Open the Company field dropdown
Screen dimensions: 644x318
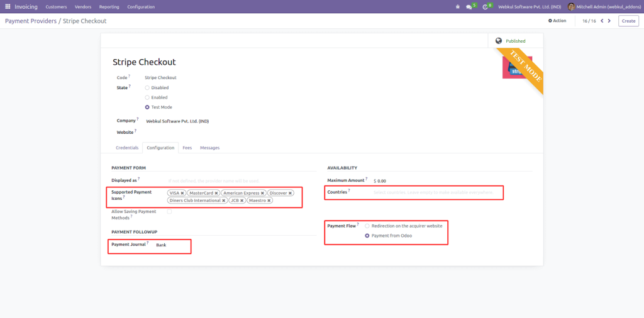177,121
